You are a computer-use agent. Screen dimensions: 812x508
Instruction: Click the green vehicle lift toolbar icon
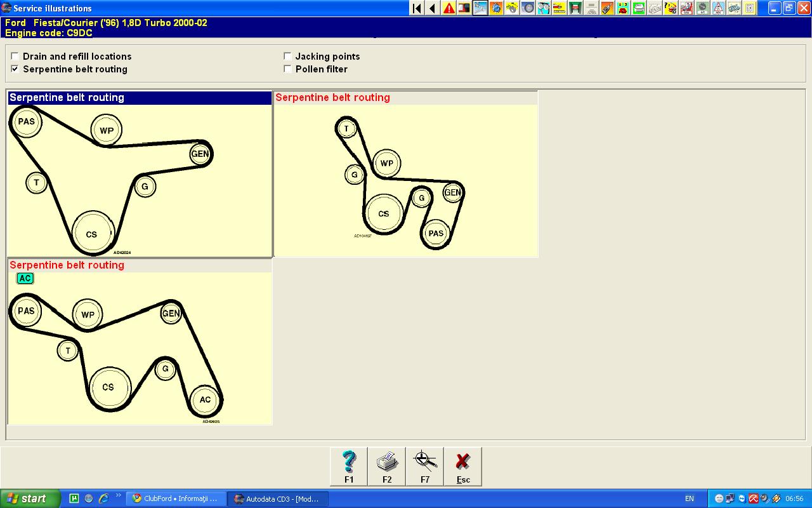(575, 8)
